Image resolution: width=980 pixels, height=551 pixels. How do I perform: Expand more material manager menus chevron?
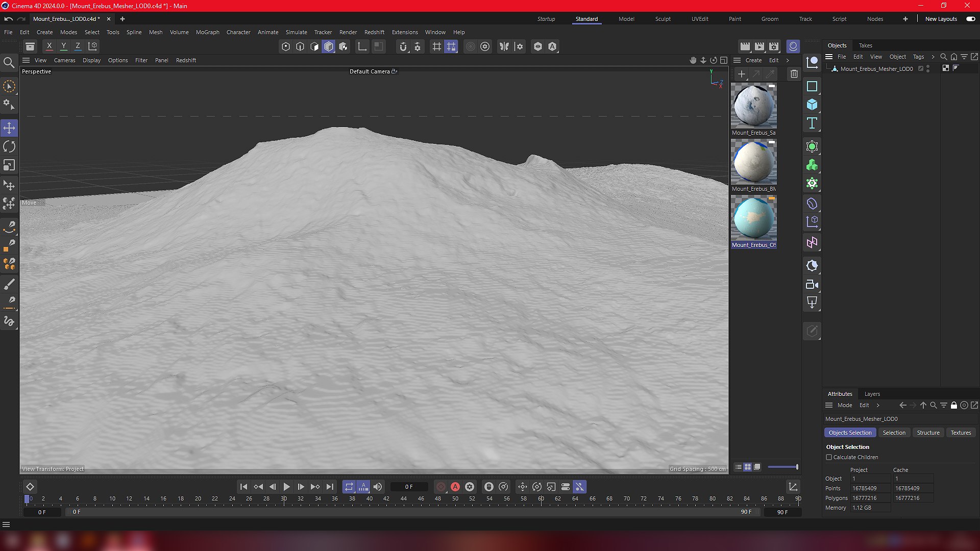pyautogui.click(x=788, y=60)
